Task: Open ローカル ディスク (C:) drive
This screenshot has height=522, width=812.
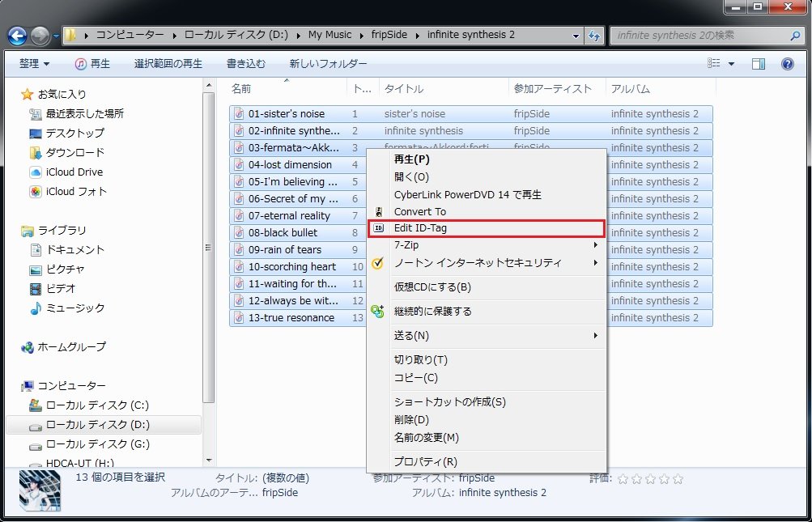Action: point(96,405)
